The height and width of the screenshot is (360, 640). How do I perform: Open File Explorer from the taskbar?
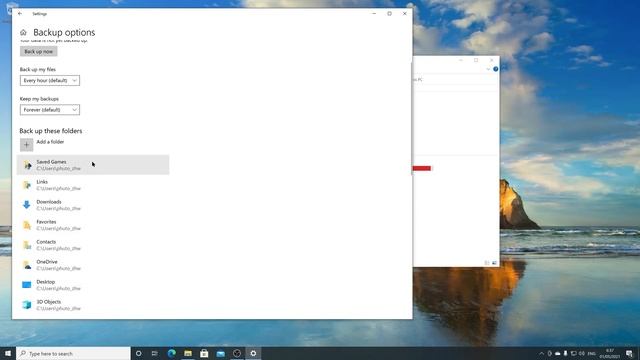click(x=188, y=353)
